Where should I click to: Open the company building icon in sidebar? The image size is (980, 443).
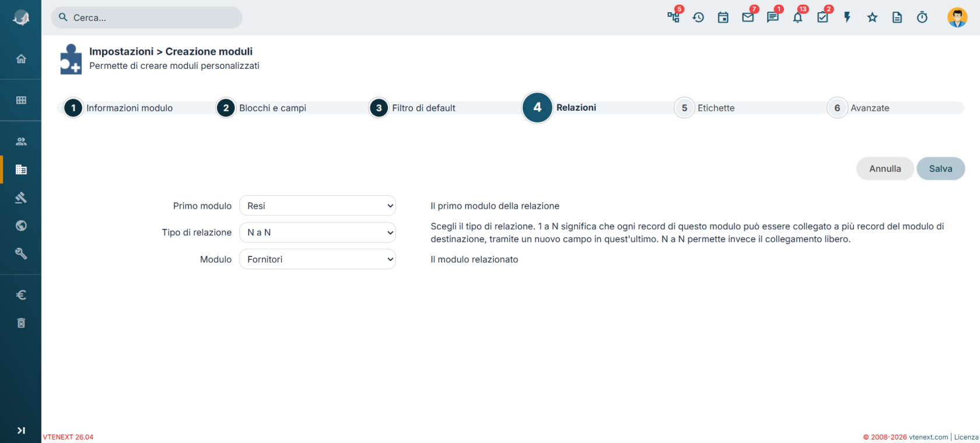(21, 170)
